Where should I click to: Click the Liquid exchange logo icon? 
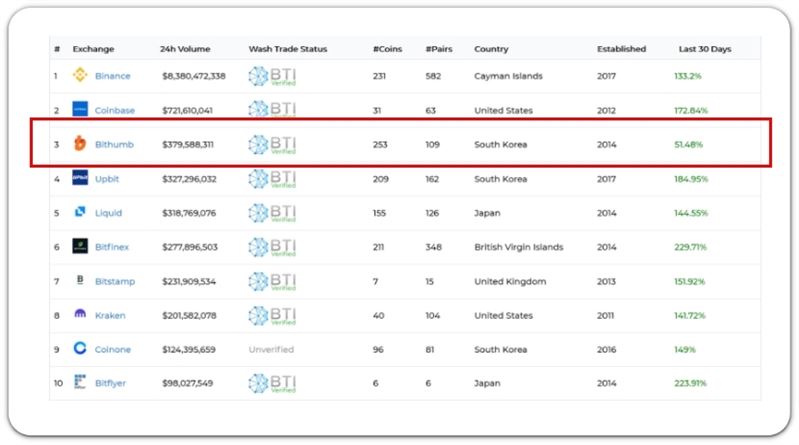80,212
